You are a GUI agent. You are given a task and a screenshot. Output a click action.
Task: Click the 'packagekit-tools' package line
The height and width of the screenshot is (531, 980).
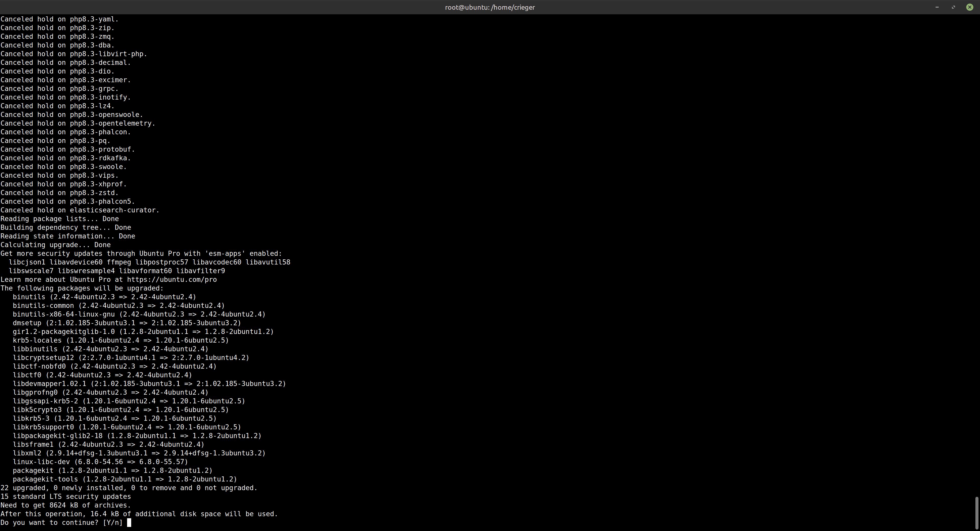coord(125,479)
